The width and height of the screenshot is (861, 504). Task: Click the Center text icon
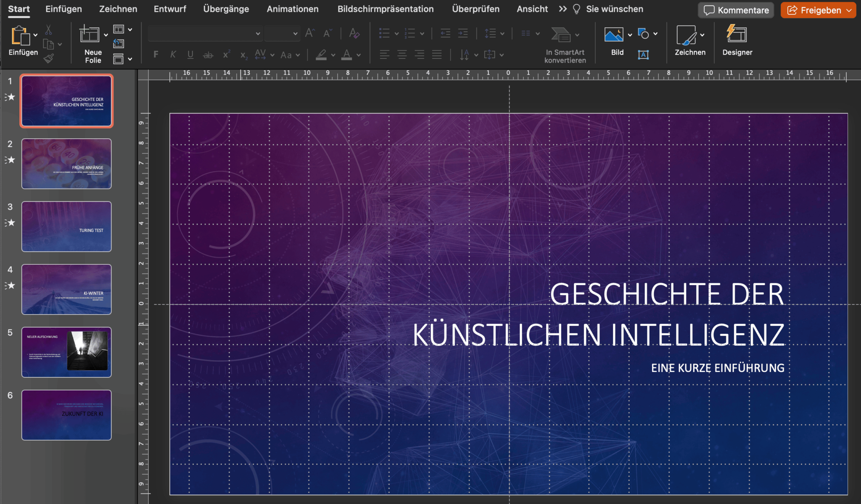tap(402, 55)
